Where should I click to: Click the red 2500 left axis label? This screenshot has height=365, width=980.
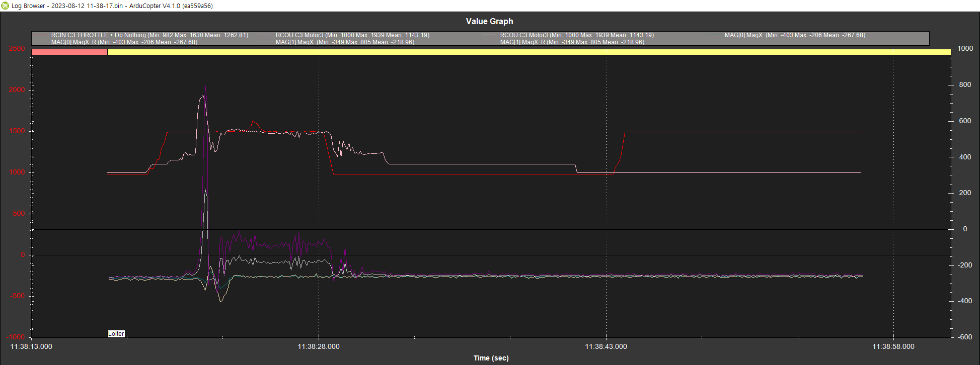(x=17, y=49)
